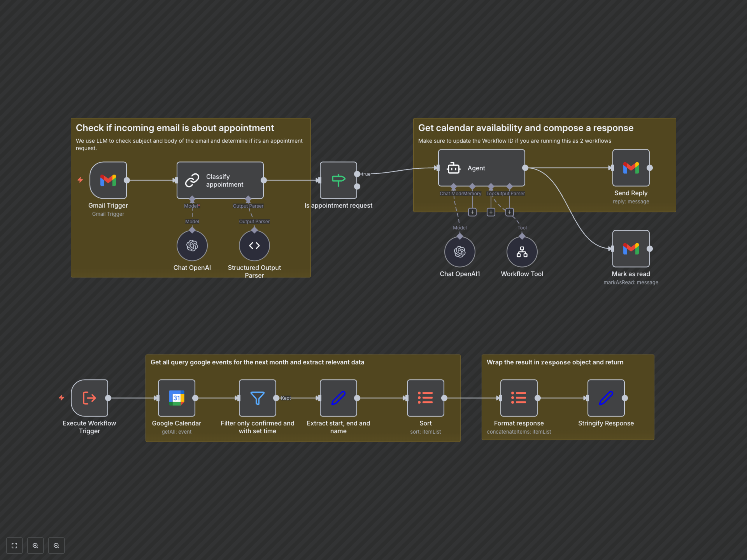747x560 pixels.
Task: Click the Filter only confirmed node
Action: point(257,398)
